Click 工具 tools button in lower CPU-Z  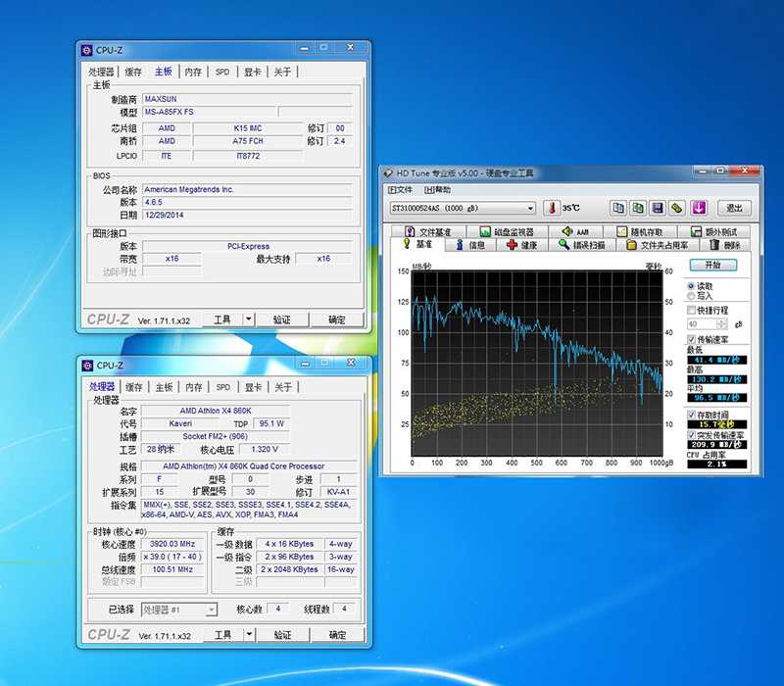click(223, 634)
